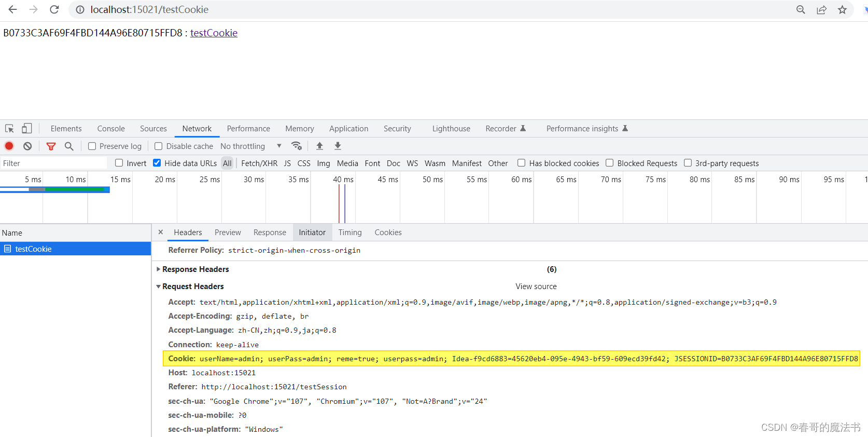Switch to the Elements tab
Image resolution: width=868 pixels, height=437 pixels.
tap(66, 129)
